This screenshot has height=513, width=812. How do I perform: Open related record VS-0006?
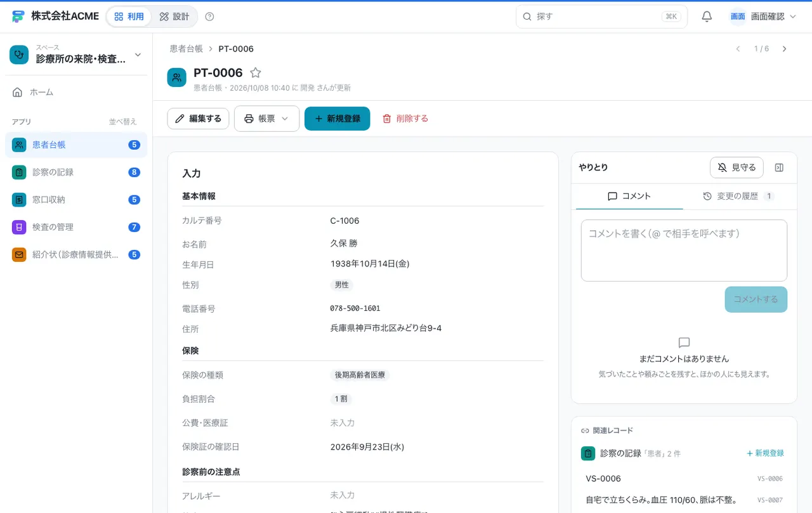[684, 479]
